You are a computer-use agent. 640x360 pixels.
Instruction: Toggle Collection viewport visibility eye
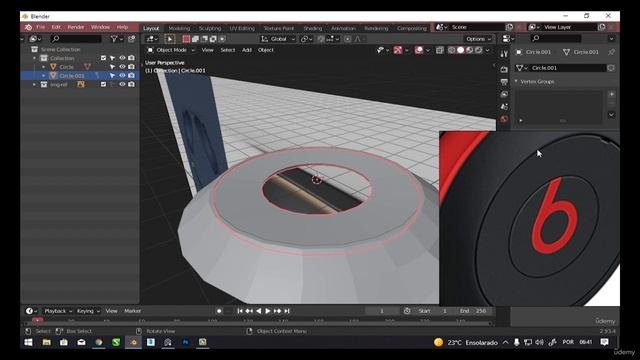pos(122,58)
